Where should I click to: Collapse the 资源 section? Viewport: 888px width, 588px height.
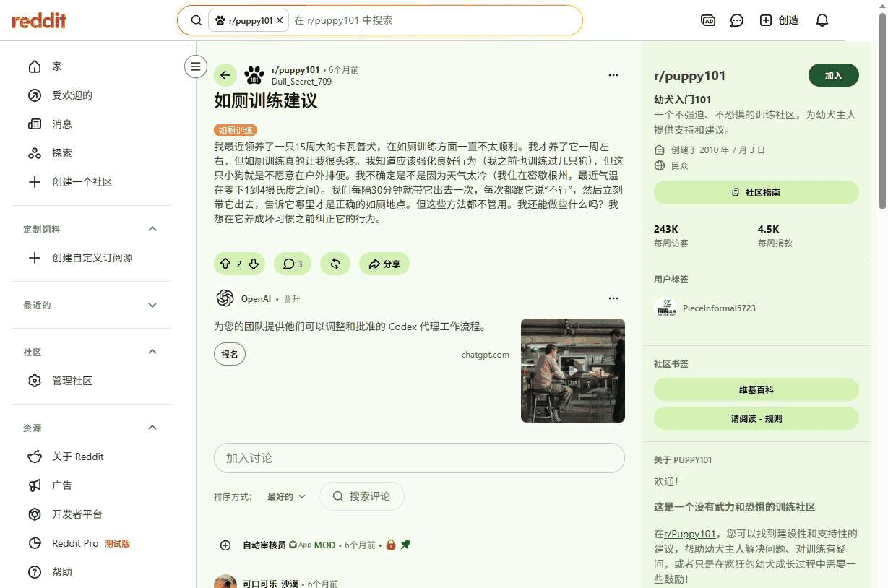pos(152,428)
